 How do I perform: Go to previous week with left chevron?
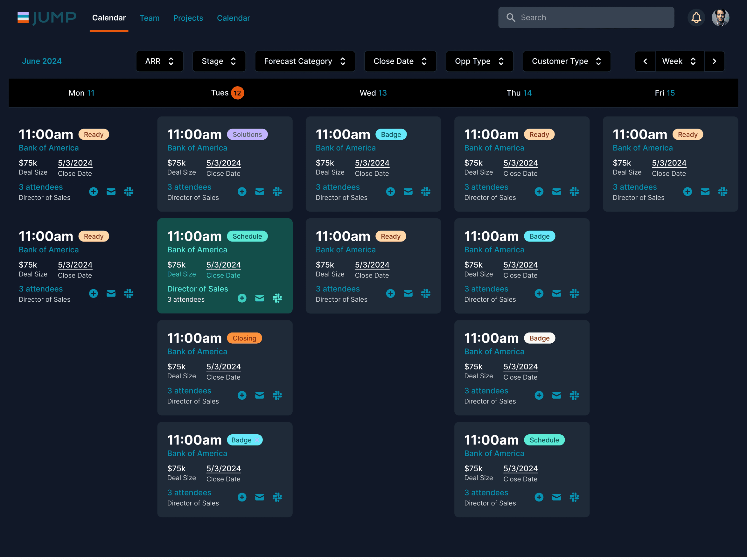(x=645, y=61)
